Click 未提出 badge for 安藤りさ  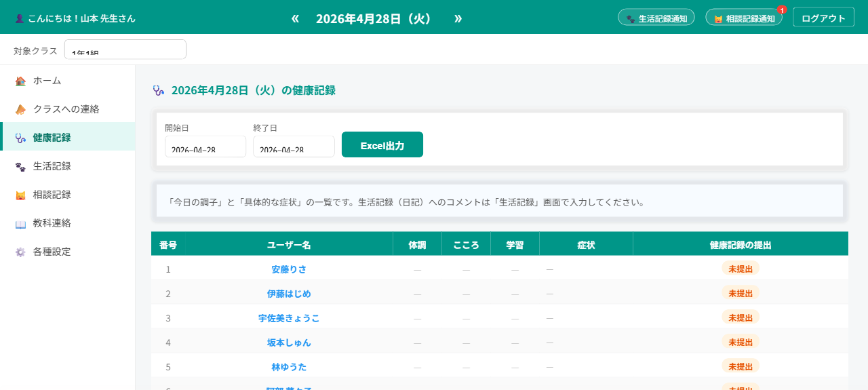[x=741, y=269]
